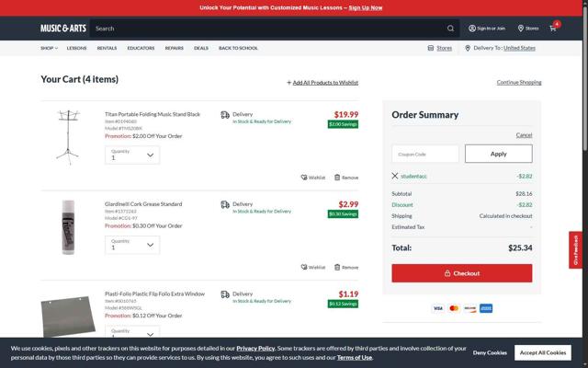The height and width of the screenshot is (368, 588).
Task: Click store icon beside Stores link
Action: (x=431, y=48)
